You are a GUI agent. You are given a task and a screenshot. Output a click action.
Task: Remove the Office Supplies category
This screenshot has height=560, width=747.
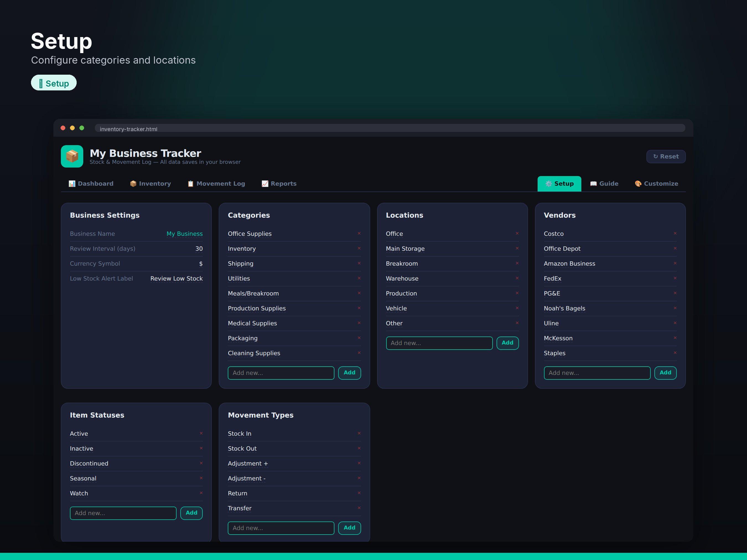[x=359, y=233]
